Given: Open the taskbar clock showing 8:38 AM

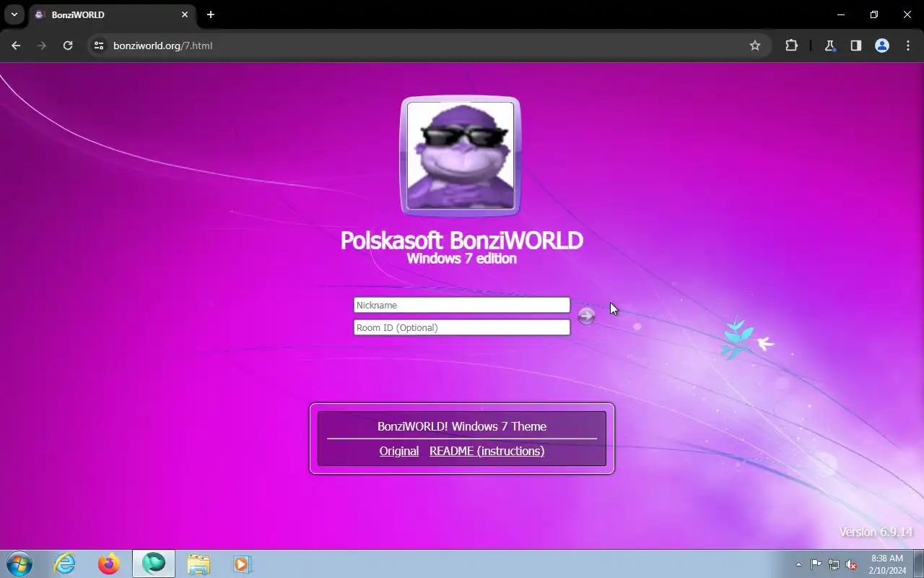Looking at the screenshot, I should (x=887, y=564).
